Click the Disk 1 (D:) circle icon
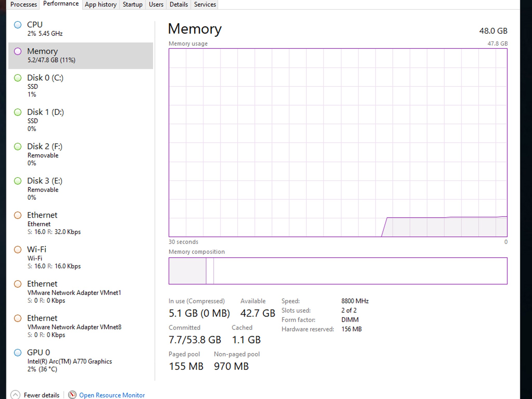 (x=18, y=112)
